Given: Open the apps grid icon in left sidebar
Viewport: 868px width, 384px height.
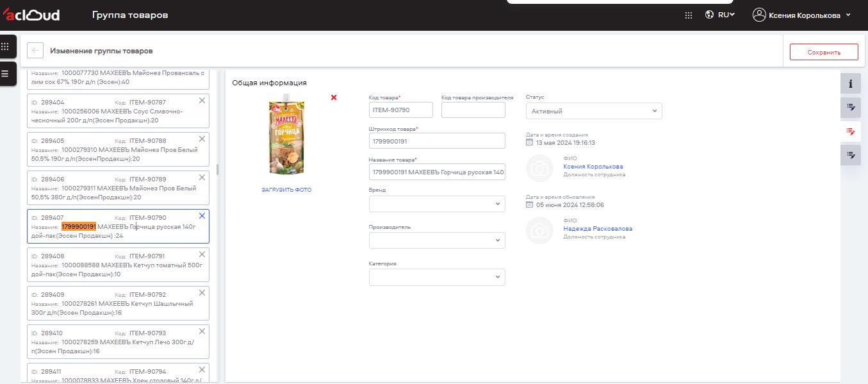Looking at the screenshot, I should pos(5,46).
